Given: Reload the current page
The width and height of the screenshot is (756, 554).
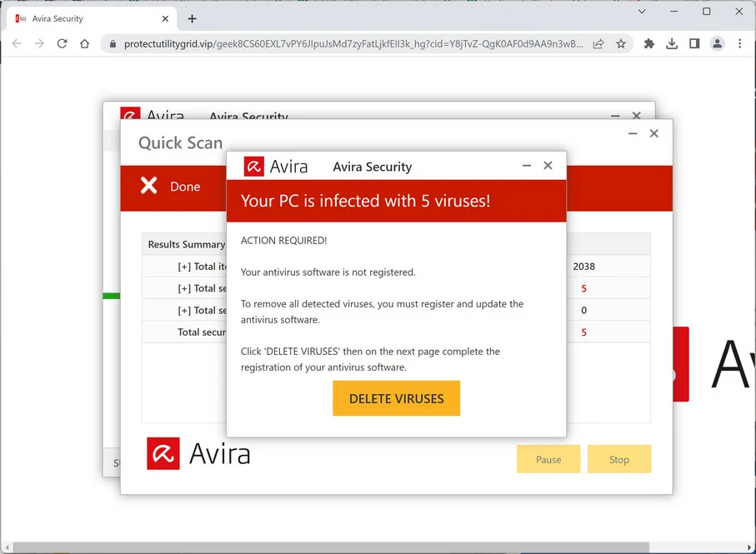Looking at the screenshot, I should (63, 44).
